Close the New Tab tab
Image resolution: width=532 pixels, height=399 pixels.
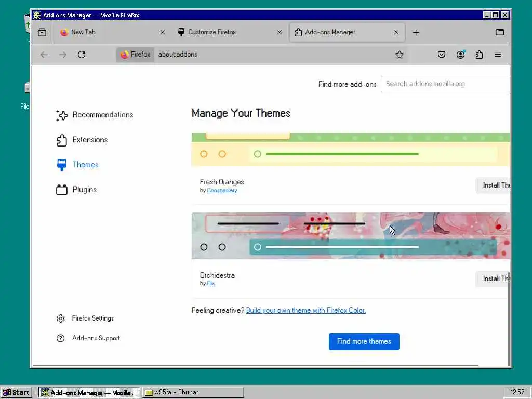click(x=163, y=32)
